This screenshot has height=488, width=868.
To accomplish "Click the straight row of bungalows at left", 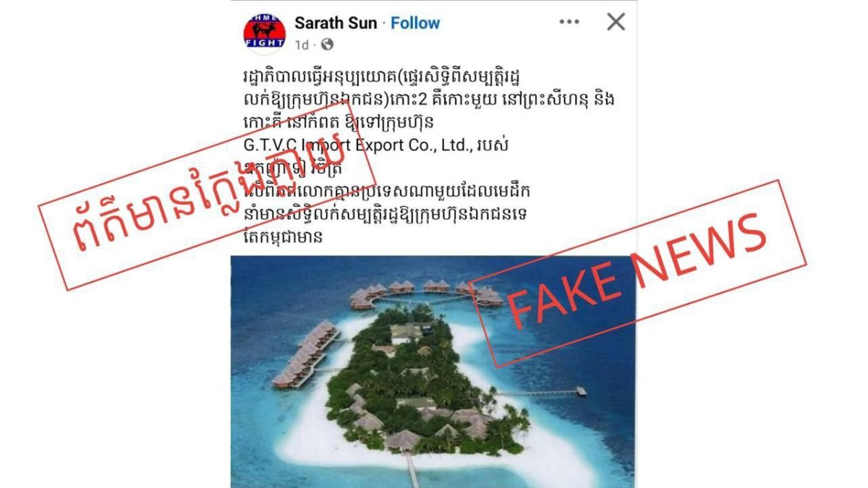I will pos(305,356).
